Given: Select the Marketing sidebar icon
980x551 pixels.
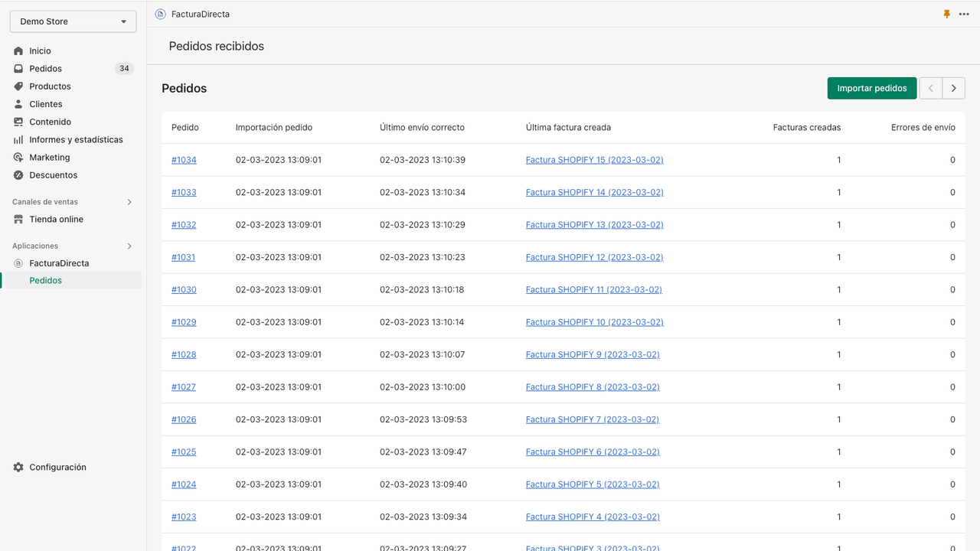Looking at the screenshot, I should 18,157.
